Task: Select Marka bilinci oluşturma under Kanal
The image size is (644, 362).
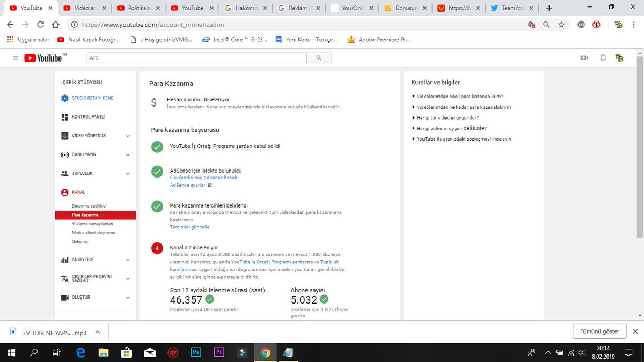Action: [93, 233]
